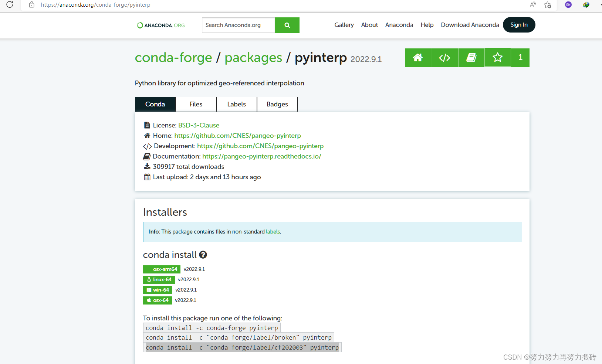Open the browser favorites icon
The width and height of the screenshot is (602, 364).
pos(548,5)
